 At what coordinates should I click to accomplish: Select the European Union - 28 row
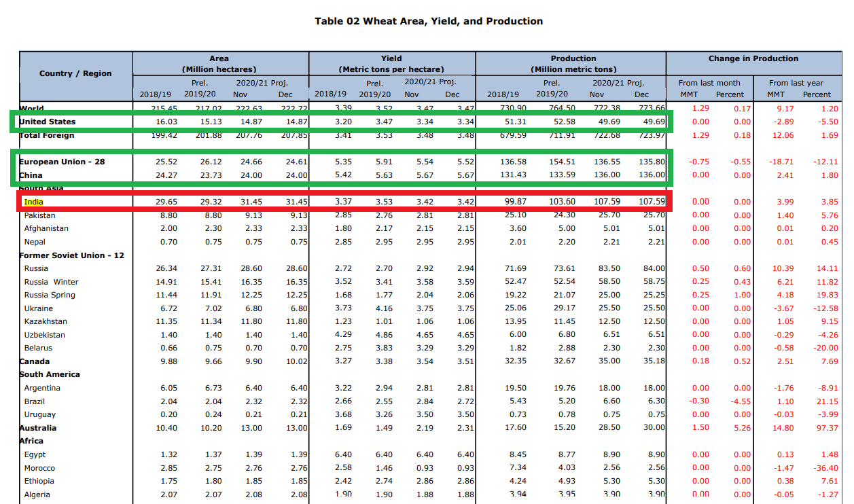click(x=61, y=162)
